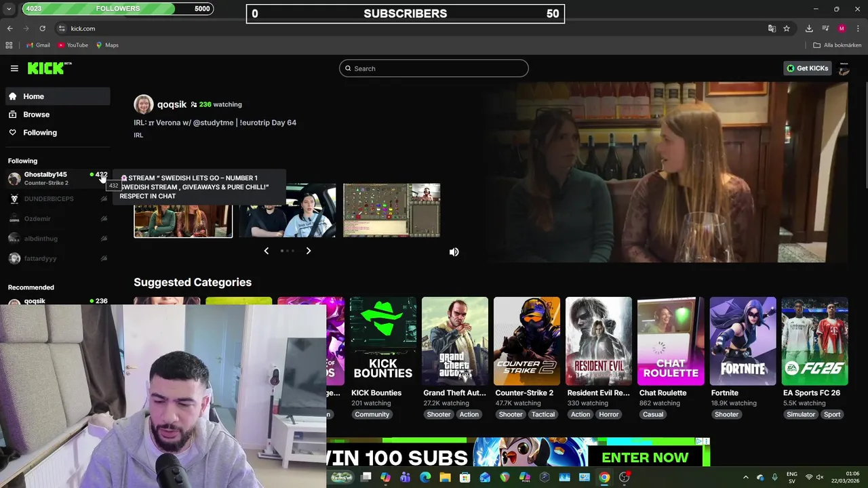Select the car stream thumbnail

(287, 210)
